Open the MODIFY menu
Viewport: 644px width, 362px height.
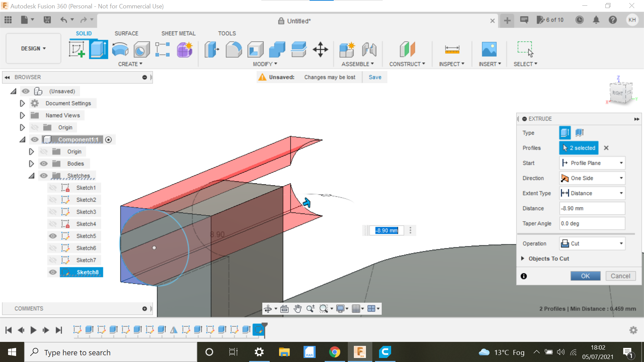click(264, 64)
